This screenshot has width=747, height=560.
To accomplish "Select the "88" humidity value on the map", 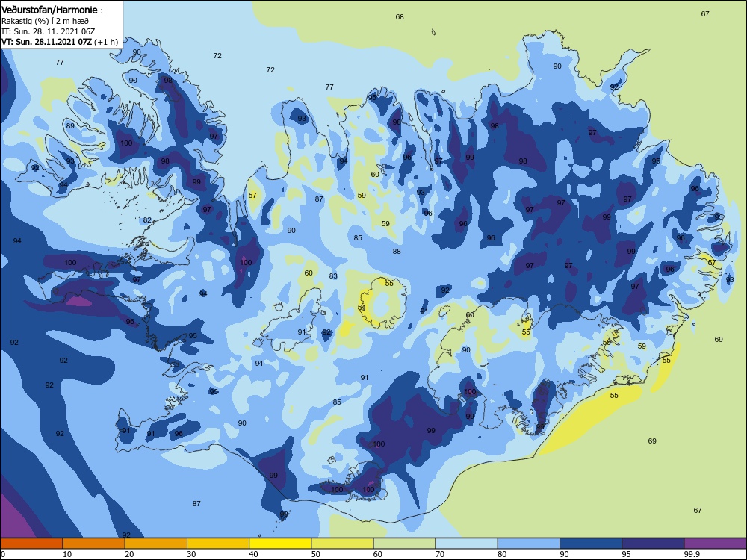I will click(x=397, y=251).
